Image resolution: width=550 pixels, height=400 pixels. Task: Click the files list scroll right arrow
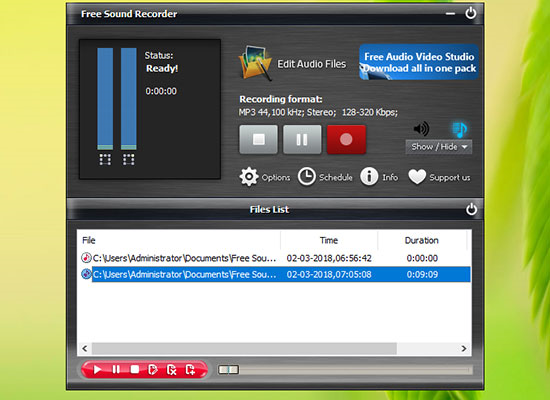point(464,348)
